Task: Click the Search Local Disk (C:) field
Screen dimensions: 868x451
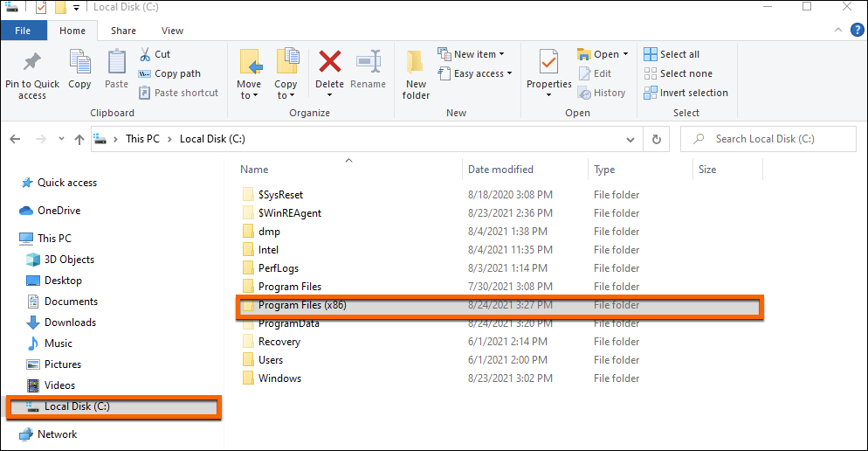Action: (768, 139)
